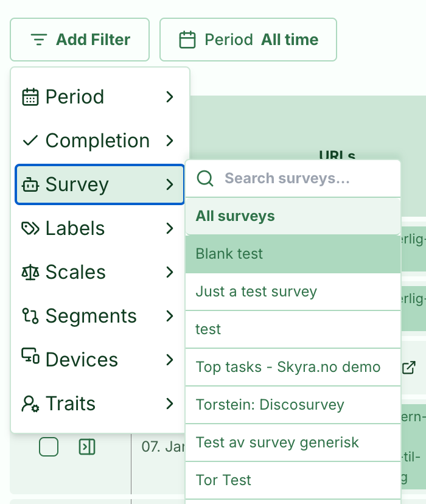
Task: Open the external link icon in the URL column
Action: point(409,368)
